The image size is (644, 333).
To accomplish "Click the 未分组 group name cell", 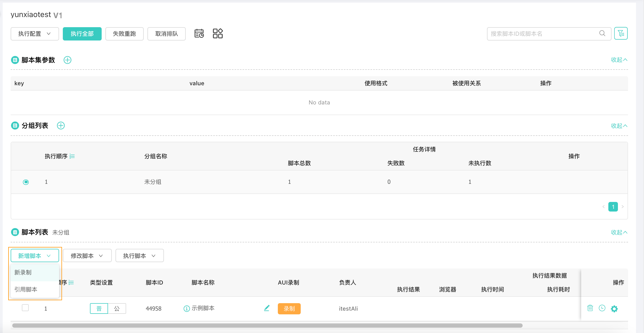I will (x=153, y=182).
